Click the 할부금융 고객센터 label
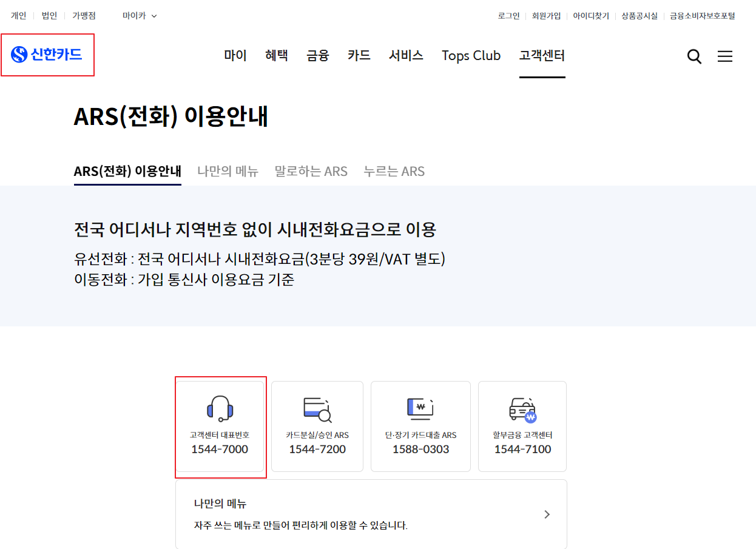 (x=522, y=435)
